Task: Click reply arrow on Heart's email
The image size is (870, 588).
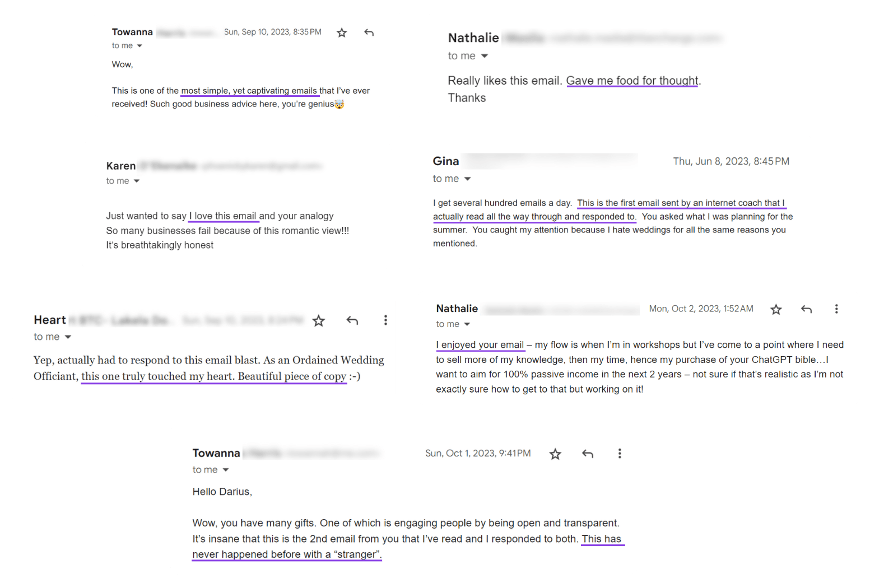Action: 352,320
